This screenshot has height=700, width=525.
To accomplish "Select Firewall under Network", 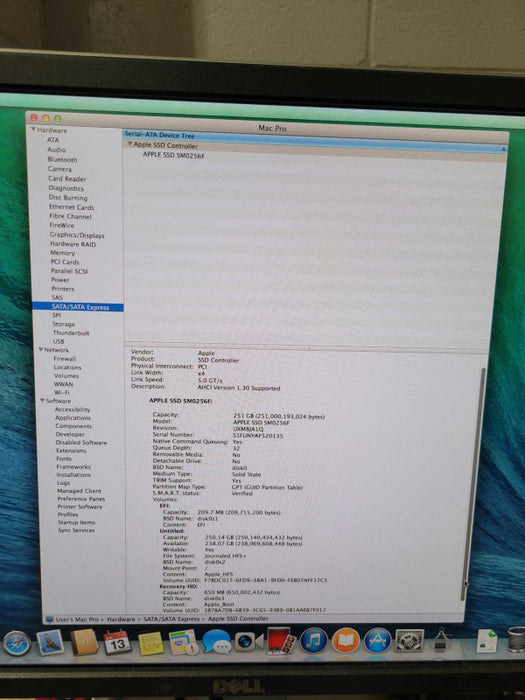I will point(65,358).
